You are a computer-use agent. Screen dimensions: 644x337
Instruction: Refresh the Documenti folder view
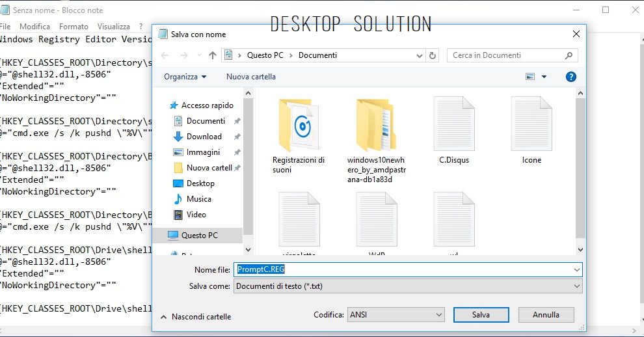(x=432, y=55)
